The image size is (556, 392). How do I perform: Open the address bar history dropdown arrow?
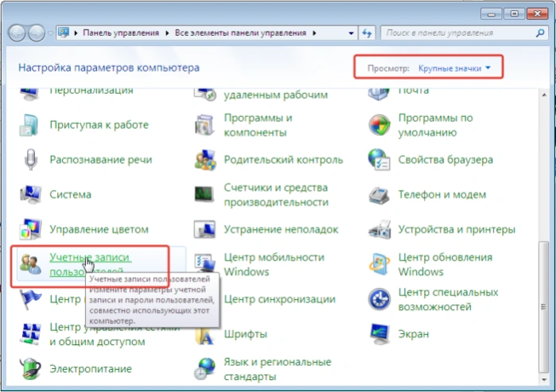(351, 33)
